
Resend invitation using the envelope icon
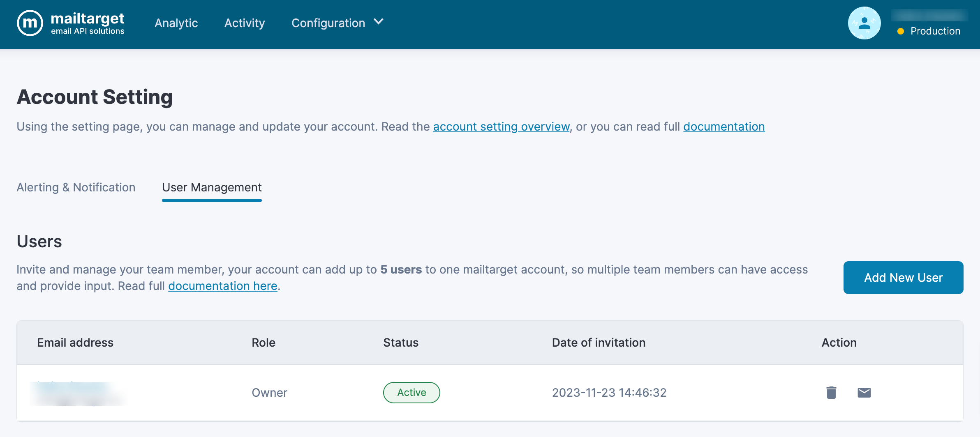tap(864, 393)
